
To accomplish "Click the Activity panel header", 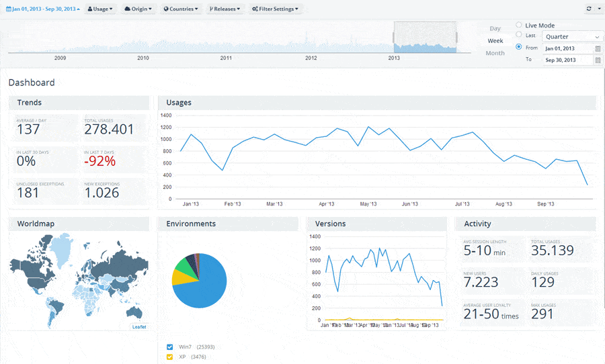I will (526, 224).
